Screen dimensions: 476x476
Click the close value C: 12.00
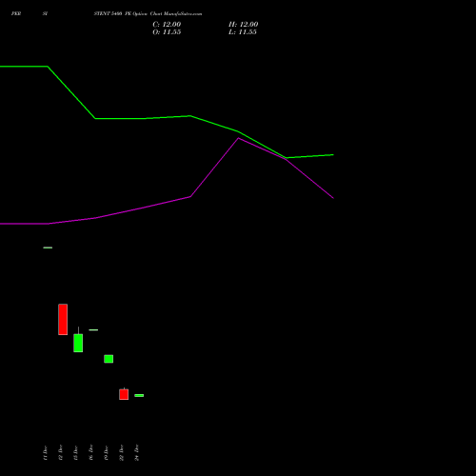click(167, 25)
